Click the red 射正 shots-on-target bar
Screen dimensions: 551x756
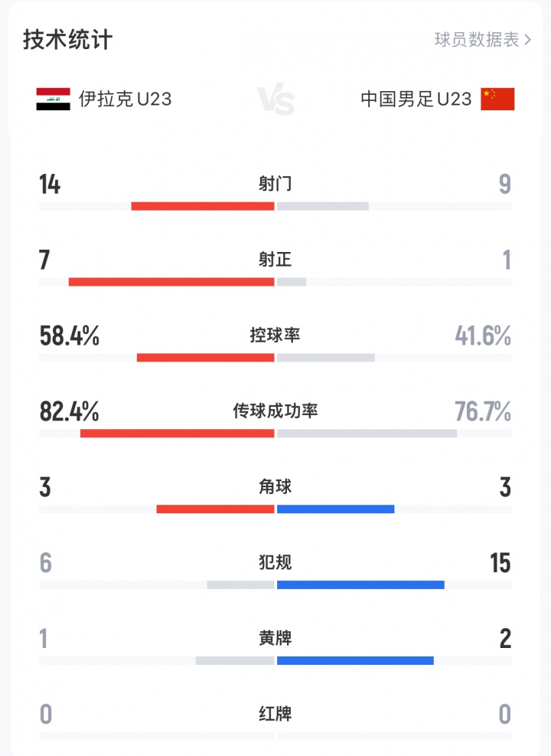(171, 282)
